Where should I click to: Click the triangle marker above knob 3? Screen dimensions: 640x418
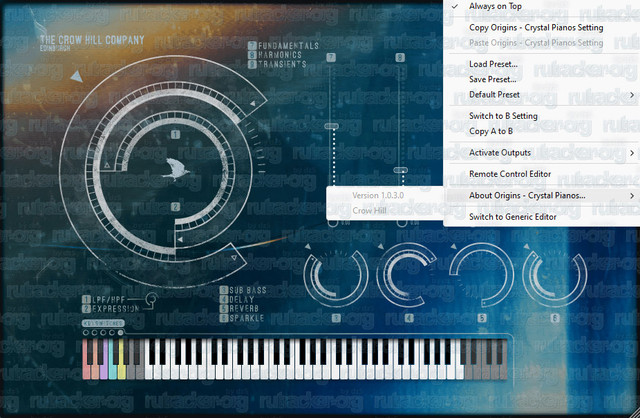point(307,247)
